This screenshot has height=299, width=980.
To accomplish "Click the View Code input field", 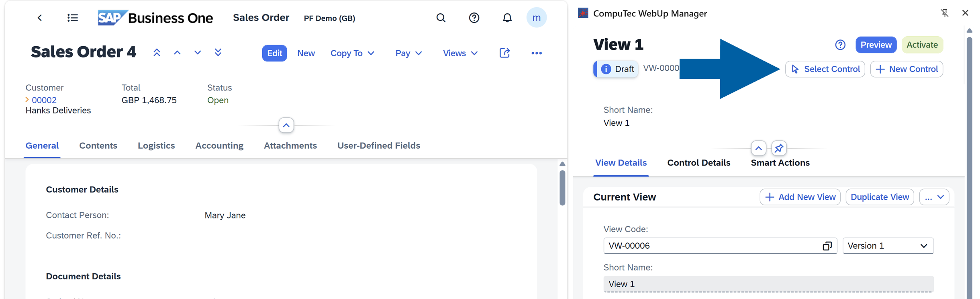I will [x=720, y=246].
